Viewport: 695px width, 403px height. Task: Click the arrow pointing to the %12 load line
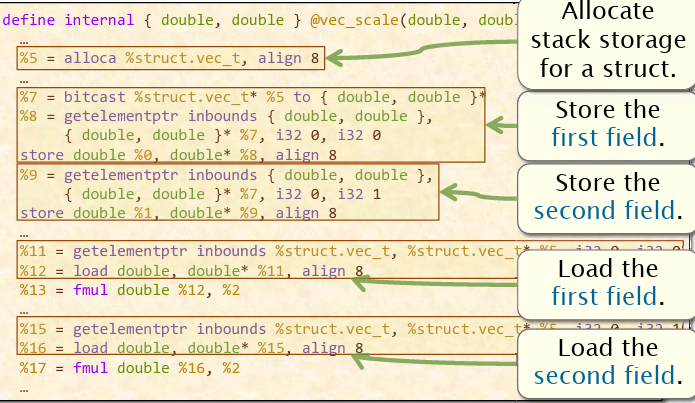430,281
